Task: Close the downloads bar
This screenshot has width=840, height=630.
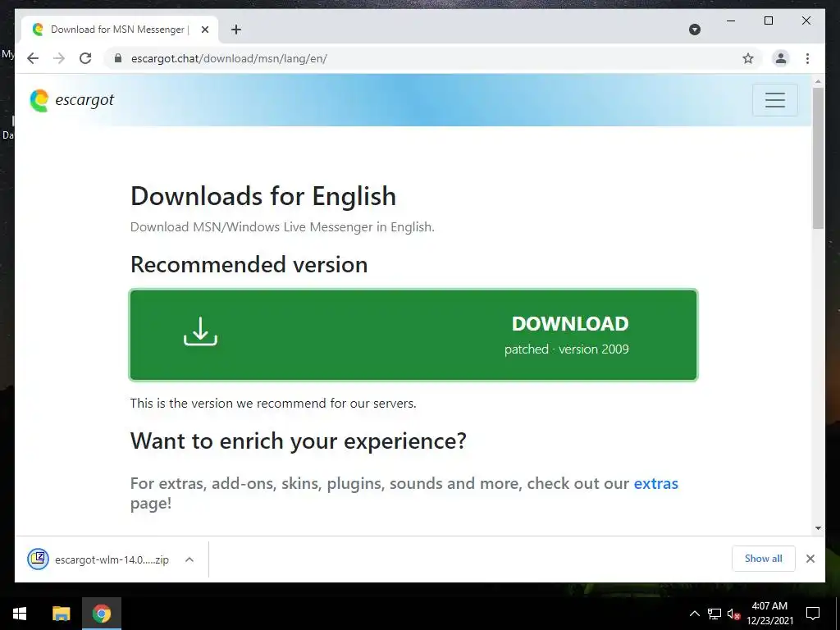Action: coord(810,559)
